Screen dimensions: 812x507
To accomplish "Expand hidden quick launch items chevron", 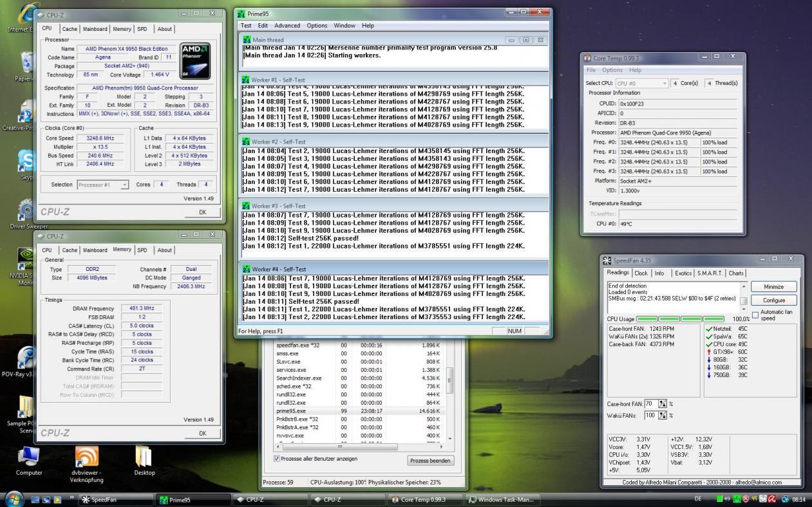I will (71, 498).
